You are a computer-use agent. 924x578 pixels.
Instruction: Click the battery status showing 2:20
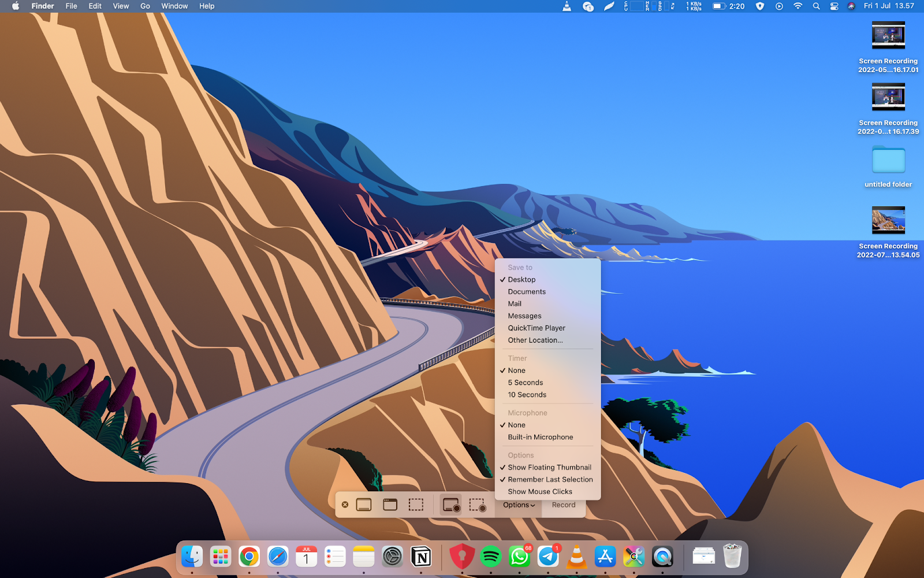[728, 6]
